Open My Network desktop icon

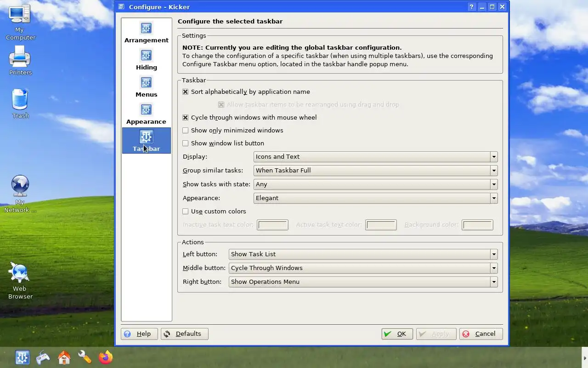[20, 194]
